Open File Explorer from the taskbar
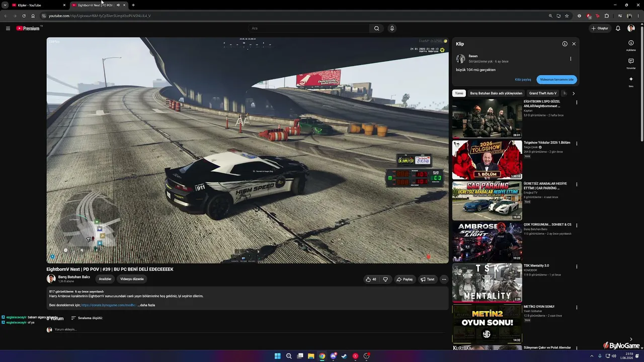Viewport: 644px width, 362px height. pyautogui.click(x=311, y=356)
